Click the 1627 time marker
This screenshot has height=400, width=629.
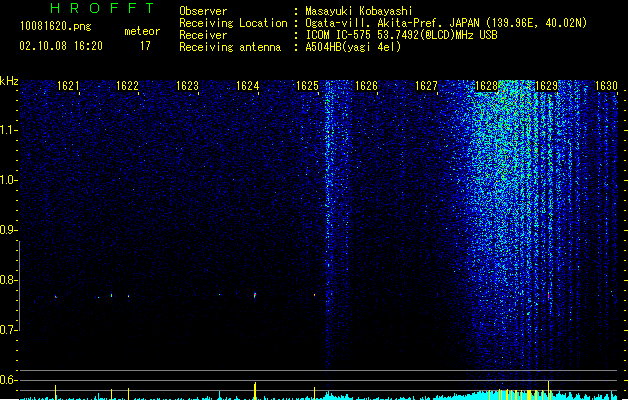[426, 86]
